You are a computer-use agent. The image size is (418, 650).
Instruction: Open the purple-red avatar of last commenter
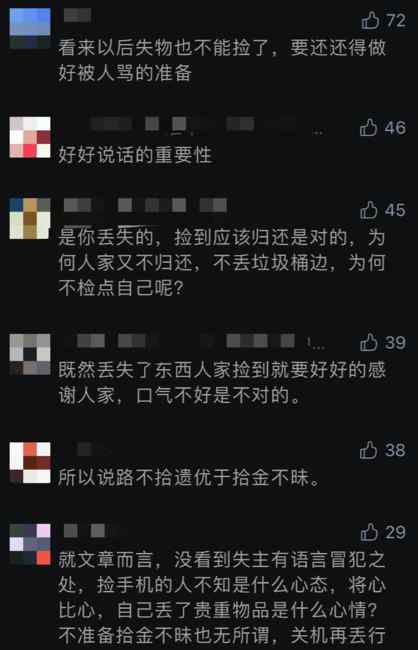(30, 544)
